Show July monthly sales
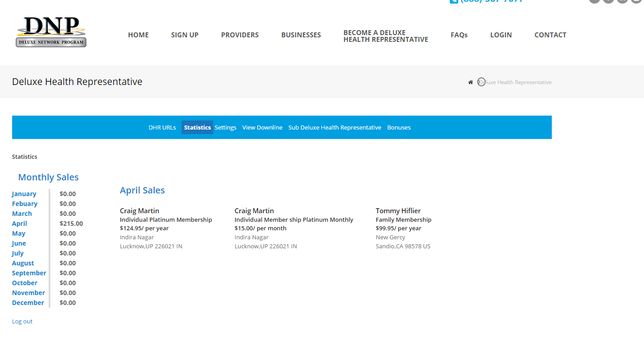The height and width of the screenshot is (345, 644). pos(18,253)
